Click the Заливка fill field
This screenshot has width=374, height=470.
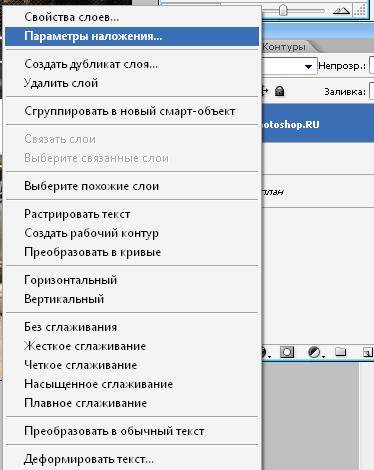(x=372, y=91)
